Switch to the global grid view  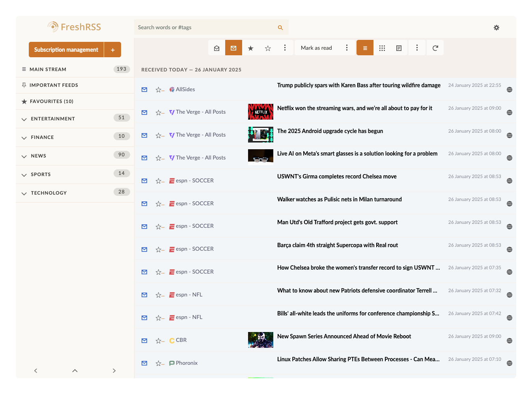(x=382, y=47)
